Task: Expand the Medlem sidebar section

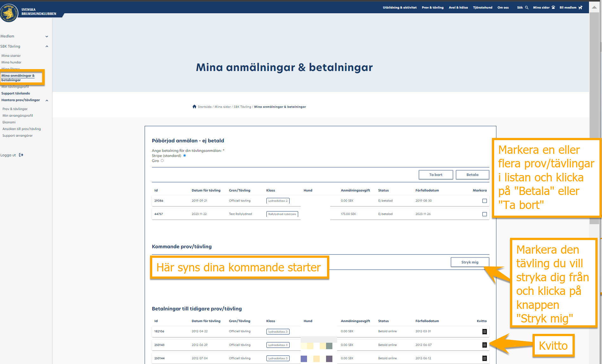Action: click(47, 36)
